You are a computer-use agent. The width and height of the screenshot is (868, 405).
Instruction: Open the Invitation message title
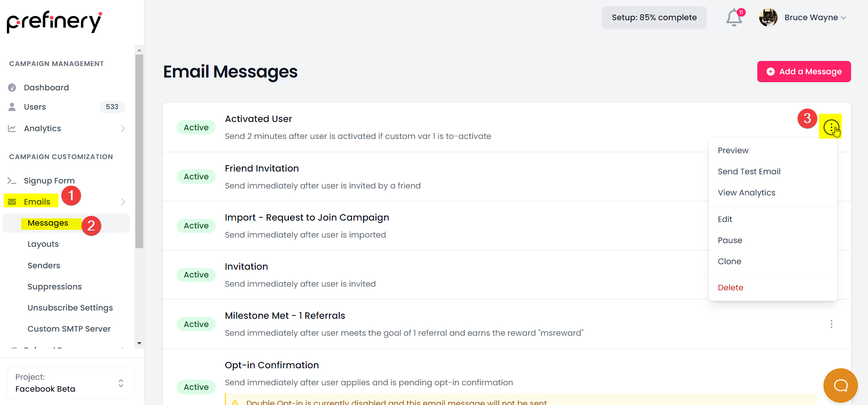[246, 266]
